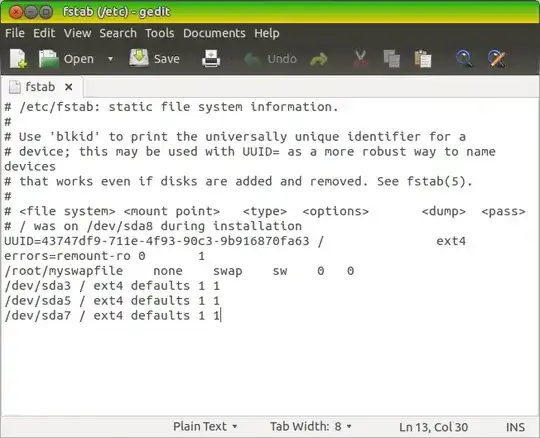This screenshot has width=540, height=438.
Task: Open the Tools menu
Action: [x=159, y=33]
